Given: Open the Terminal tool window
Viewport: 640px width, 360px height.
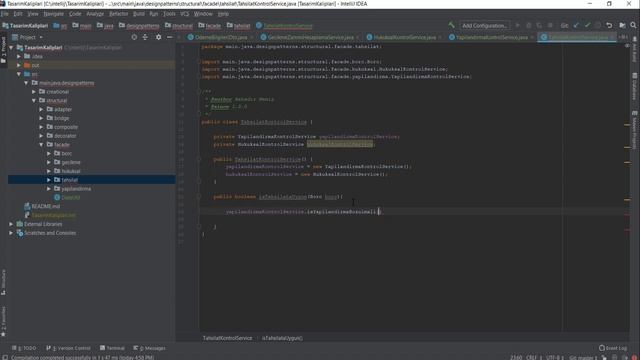Looking at the screenshot, I should point(113,348).
